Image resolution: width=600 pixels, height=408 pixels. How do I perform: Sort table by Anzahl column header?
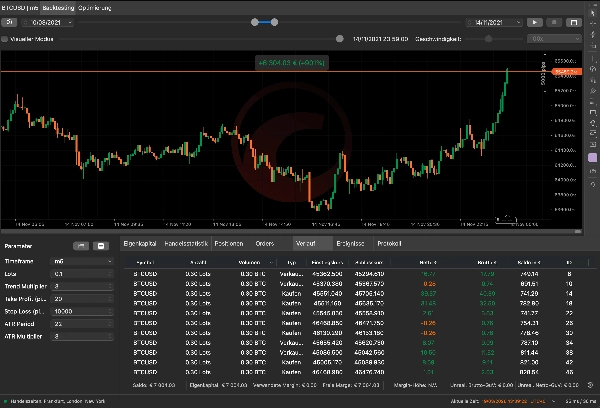[x=198, y=262]
